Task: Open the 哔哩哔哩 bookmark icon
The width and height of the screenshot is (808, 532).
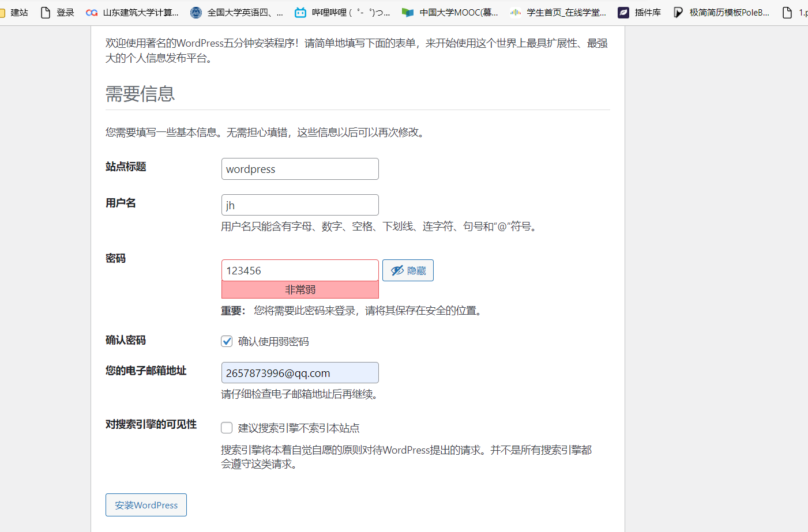Action: [300, 12]
